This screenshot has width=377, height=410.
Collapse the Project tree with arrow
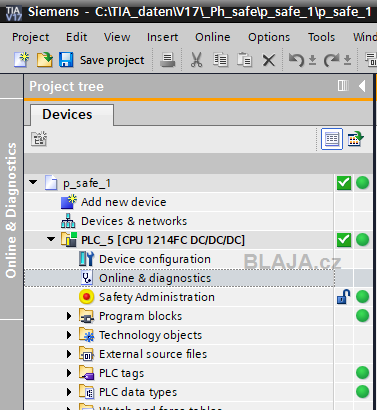coord(362,86)
